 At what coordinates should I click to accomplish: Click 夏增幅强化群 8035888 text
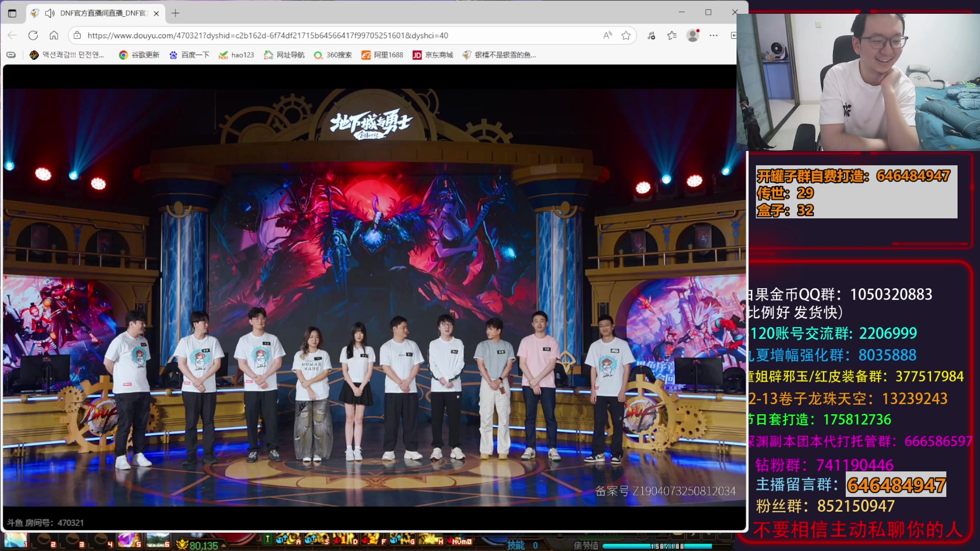pyautogui.click(x=833, y=355)
